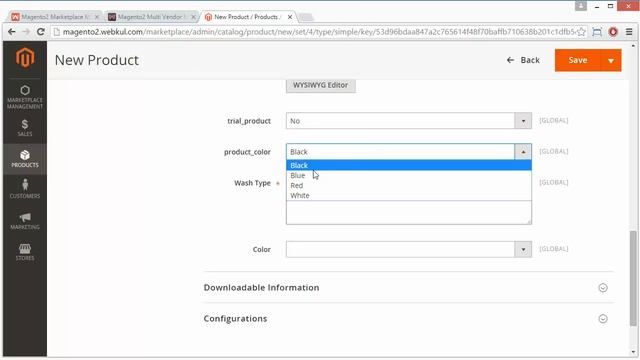
Task: Go back in browser history
Action: click(x=11, y=32)
